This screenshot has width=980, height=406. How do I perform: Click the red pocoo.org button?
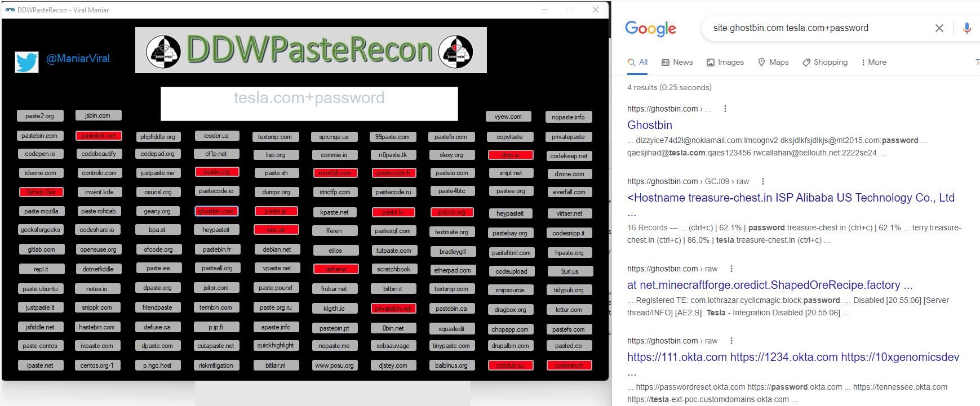point(452,212)
